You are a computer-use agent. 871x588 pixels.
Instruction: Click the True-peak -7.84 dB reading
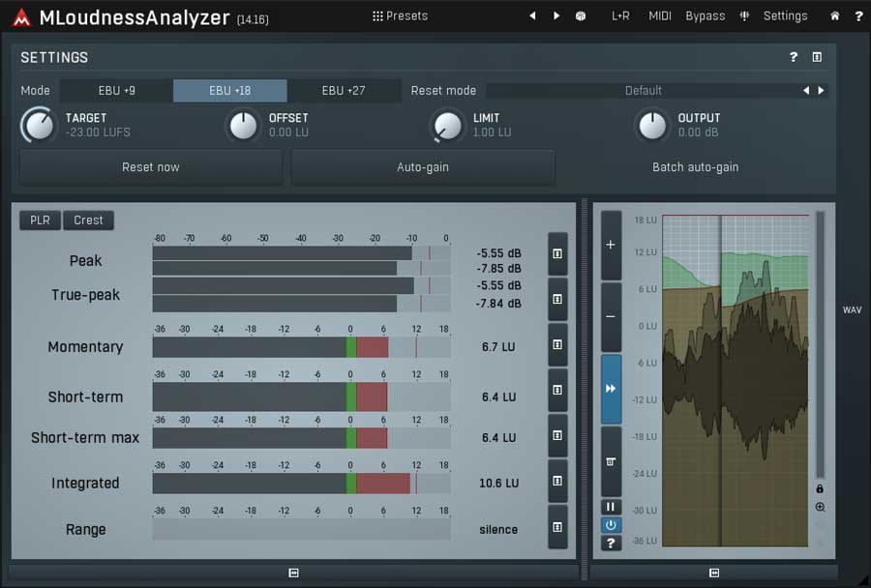(x=498, y=303)
